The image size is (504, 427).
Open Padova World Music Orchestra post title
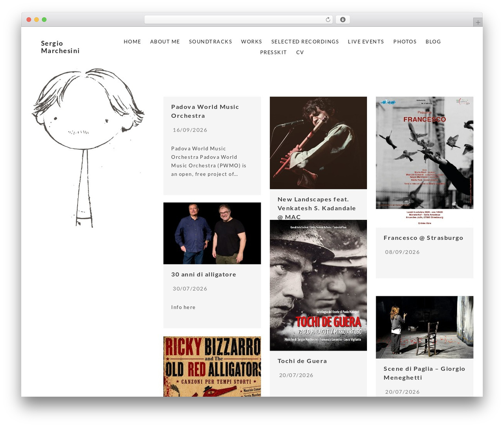coord(205,111)
